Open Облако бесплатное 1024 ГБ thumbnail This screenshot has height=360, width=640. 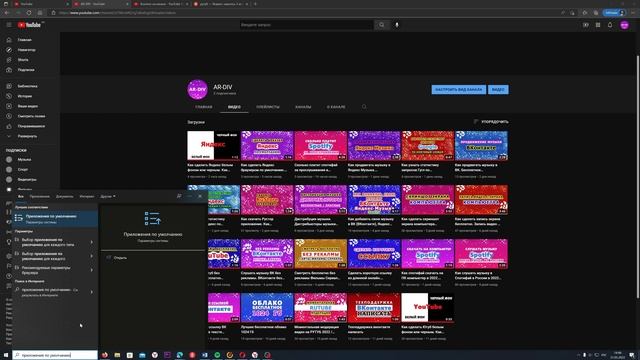pyautogui.click(x=267, y=307)
